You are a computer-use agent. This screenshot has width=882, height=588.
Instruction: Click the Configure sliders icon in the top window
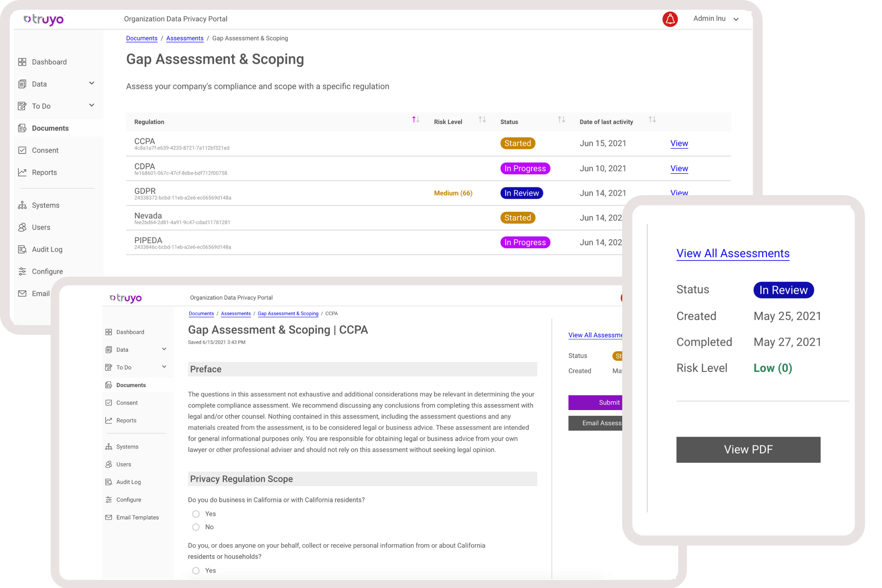click(x=22, y=272)
